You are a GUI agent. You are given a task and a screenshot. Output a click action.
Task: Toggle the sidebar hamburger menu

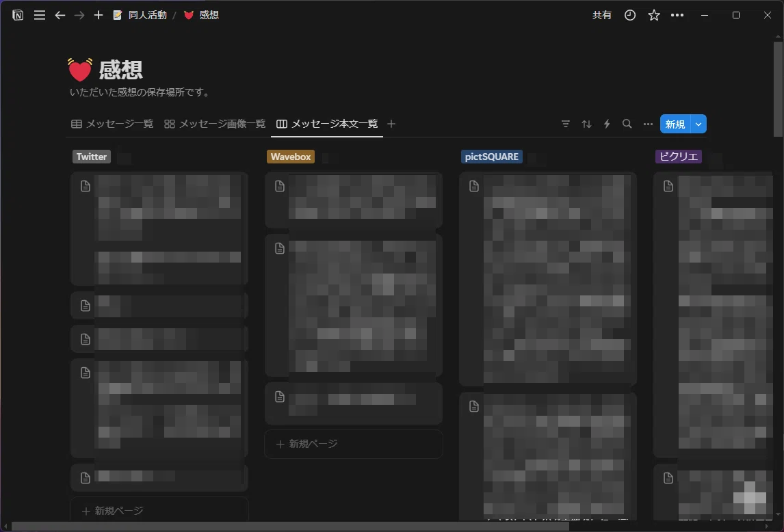tap(40, 15)
